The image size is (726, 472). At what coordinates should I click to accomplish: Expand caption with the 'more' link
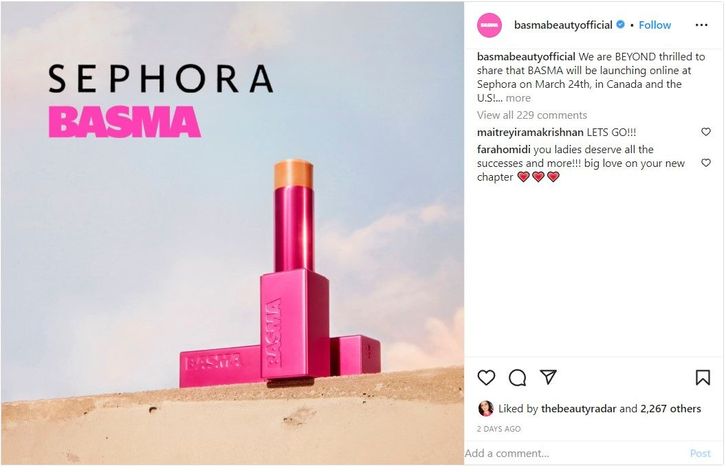(x=518, y=98)
